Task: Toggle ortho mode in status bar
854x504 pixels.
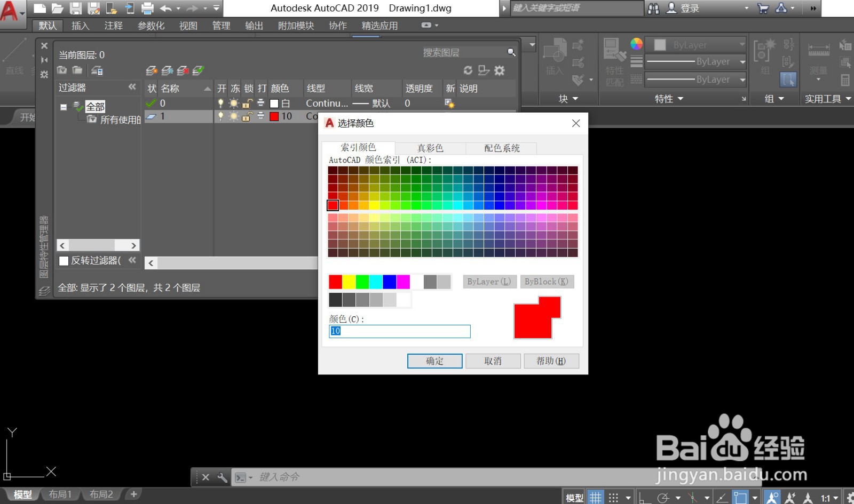Action: [645, 498]
